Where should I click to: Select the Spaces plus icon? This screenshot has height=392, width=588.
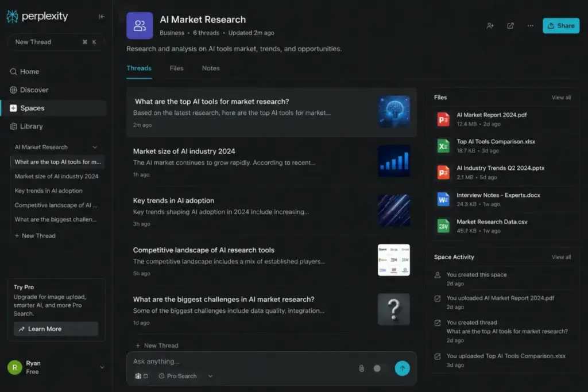click(x=14, y=108)
